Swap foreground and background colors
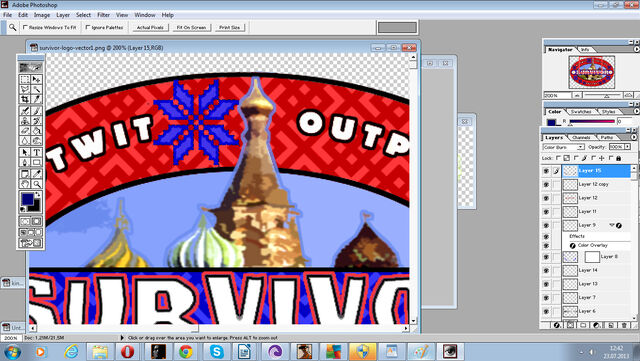640x361 pixels. pos(38,195)
